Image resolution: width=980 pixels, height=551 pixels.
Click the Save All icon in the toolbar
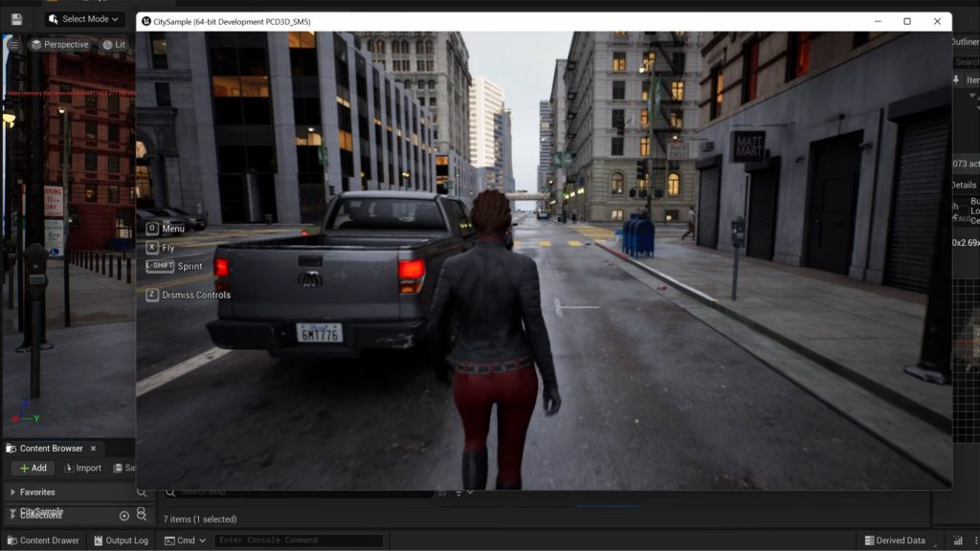(16, 18)
